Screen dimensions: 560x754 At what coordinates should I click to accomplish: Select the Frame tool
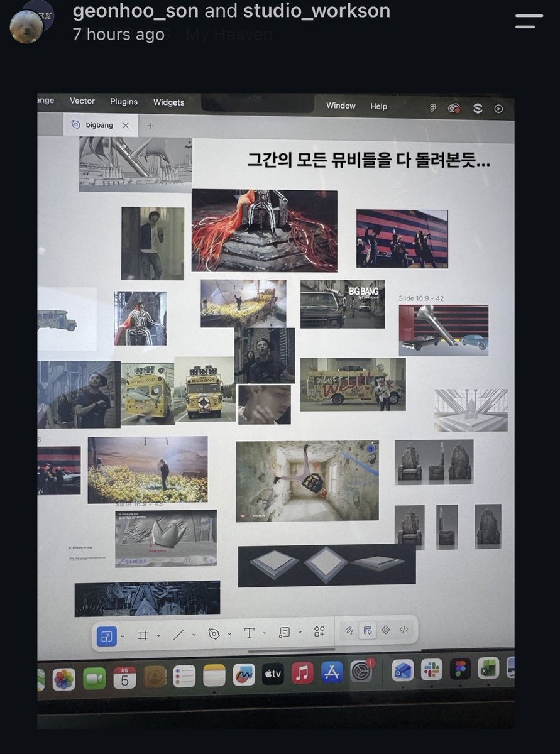[x=143, y=635]
